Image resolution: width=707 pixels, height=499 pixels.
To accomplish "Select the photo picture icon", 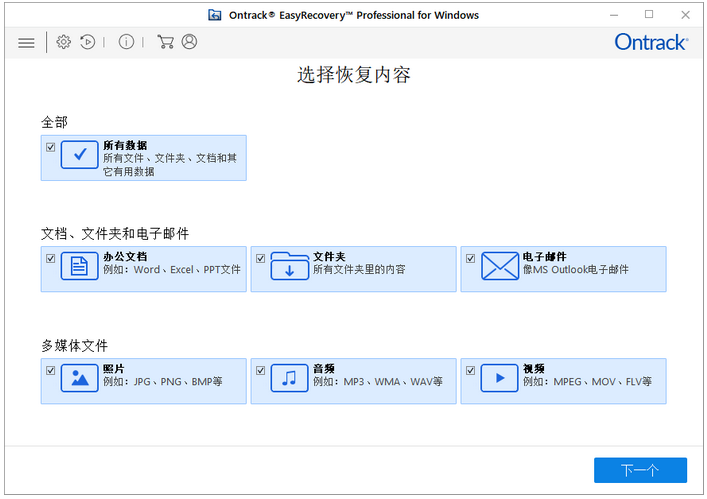I will point(80,378).
